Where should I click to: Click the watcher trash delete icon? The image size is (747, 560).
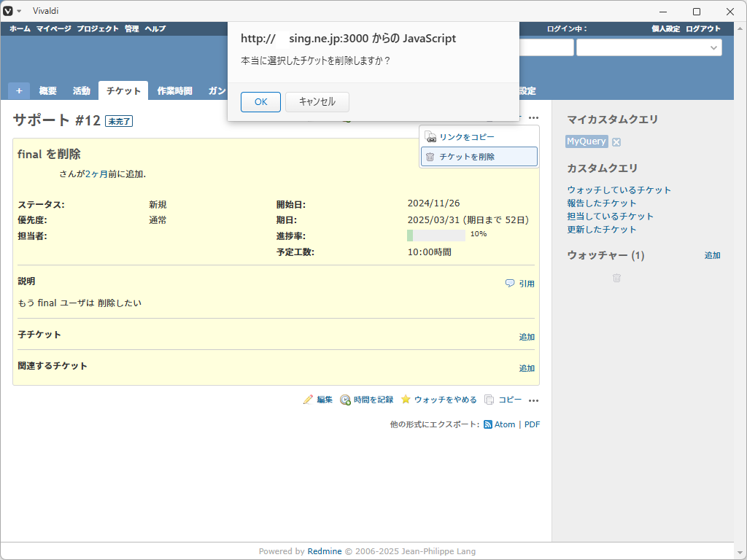(x=616, y=278)
